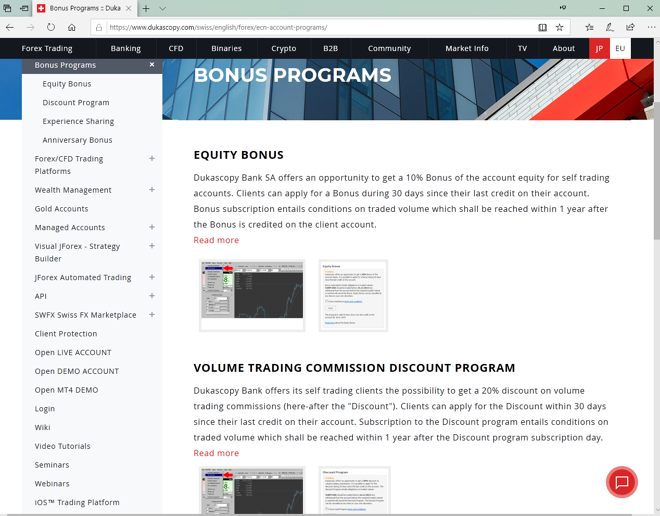
Task: Expand Visual JForex Strategy Builder section
Action: [152, 246]
